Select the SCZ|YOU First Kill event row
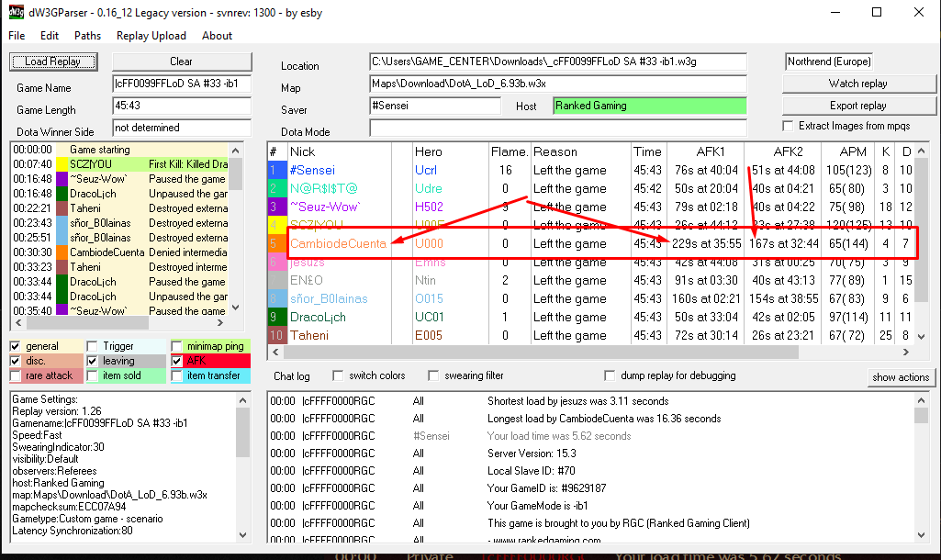Viewport: 941px width, 560px height. [x=120, y=164]
